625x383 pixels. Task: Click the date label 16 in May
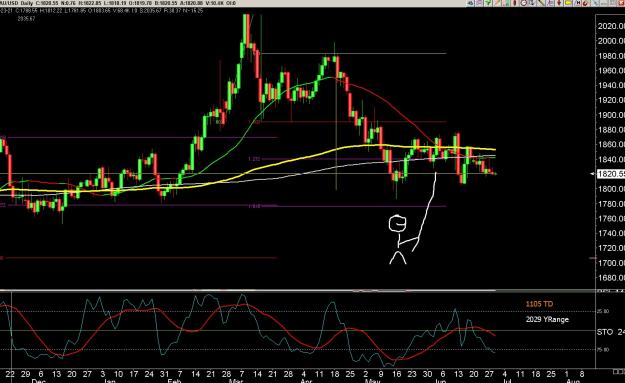coord(397,374)
